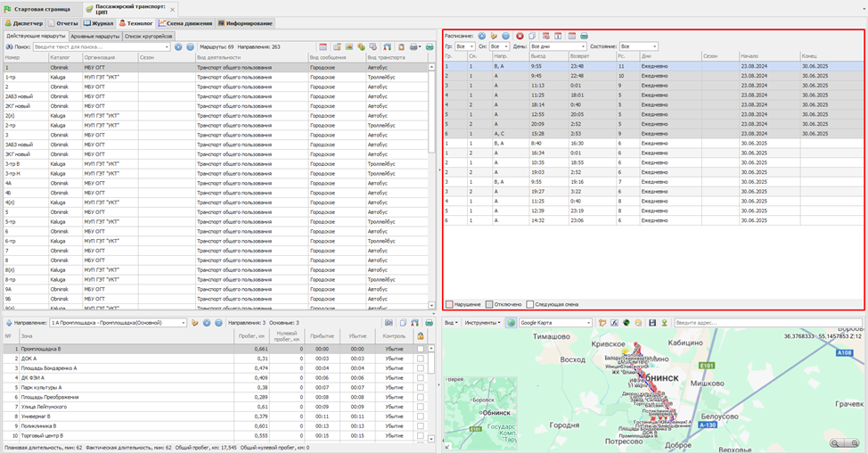Toggle the Отключено legend checkbox
The image size is (868, 454).
click(488, 304)
